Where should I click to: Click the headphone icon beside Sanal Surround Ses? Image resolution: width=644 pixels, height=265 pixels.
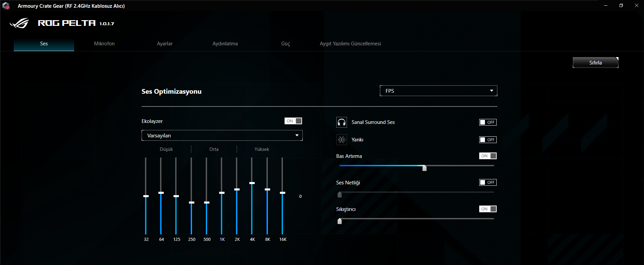(342, 122)
